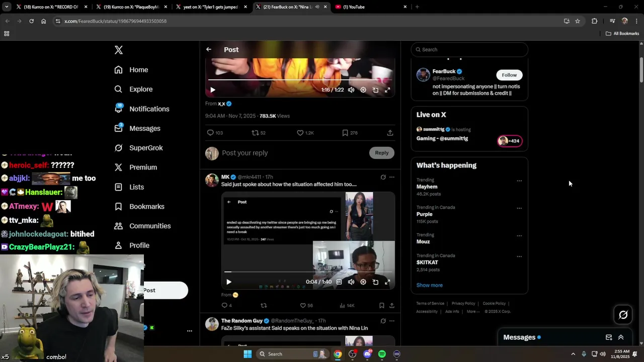Open Grok icon on MK's post
The image size is (644, 362).
[x=383, y=177]
